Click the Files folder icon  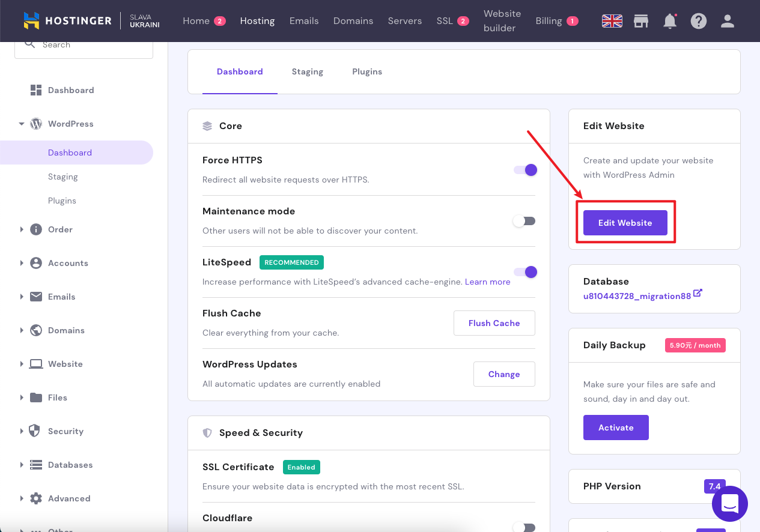tap(36, 397)
